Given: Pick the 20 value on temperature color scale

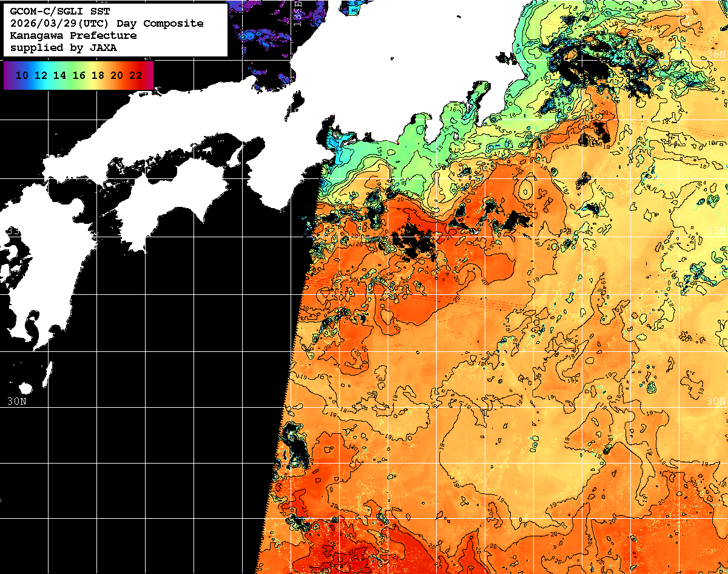Looking at the screenshot, I should (116, 75).
